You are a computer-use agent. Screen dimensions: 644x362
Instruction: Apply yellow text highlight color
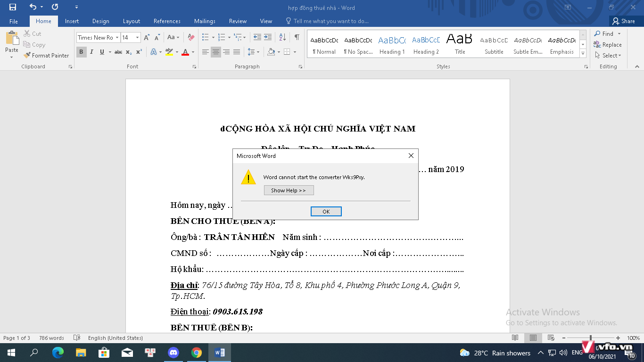(x=169, y=52)
